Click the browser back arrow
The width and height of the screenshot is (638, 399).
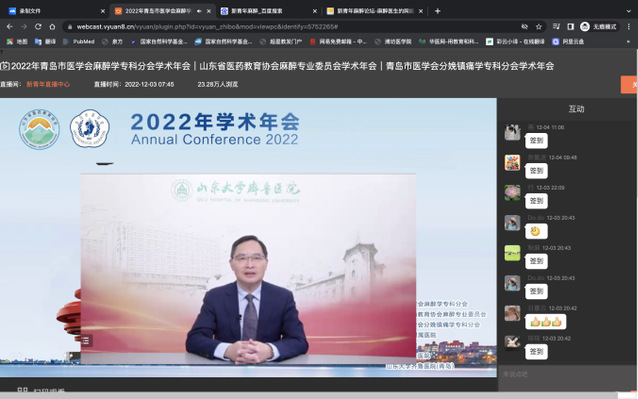(x=10, y=27)
